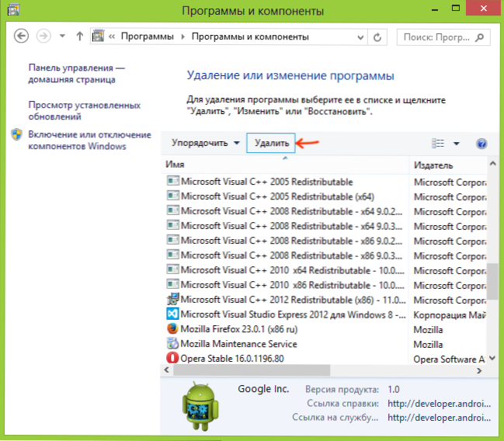504x441 pixels.
Task: Select Microsoft Visual C++ 2005 Redistributable icon
Action: (x=173, y=181)
